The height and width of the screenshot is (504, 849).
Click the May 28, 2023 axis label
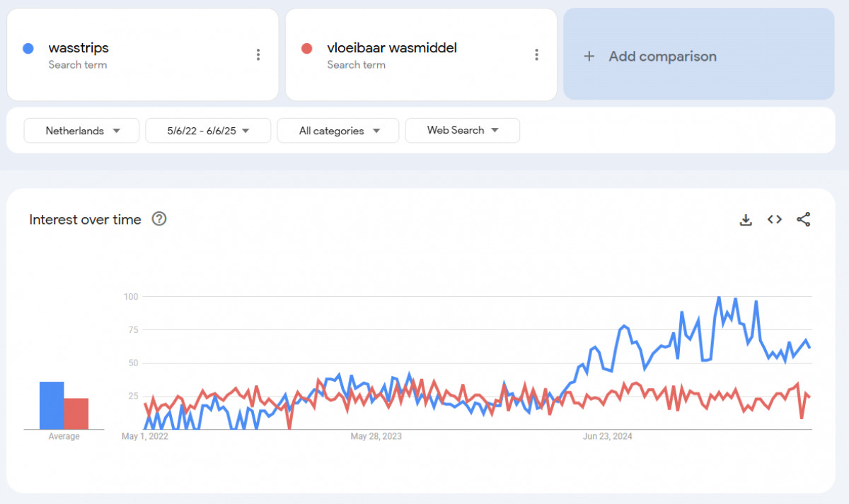[x=376, y=437]
